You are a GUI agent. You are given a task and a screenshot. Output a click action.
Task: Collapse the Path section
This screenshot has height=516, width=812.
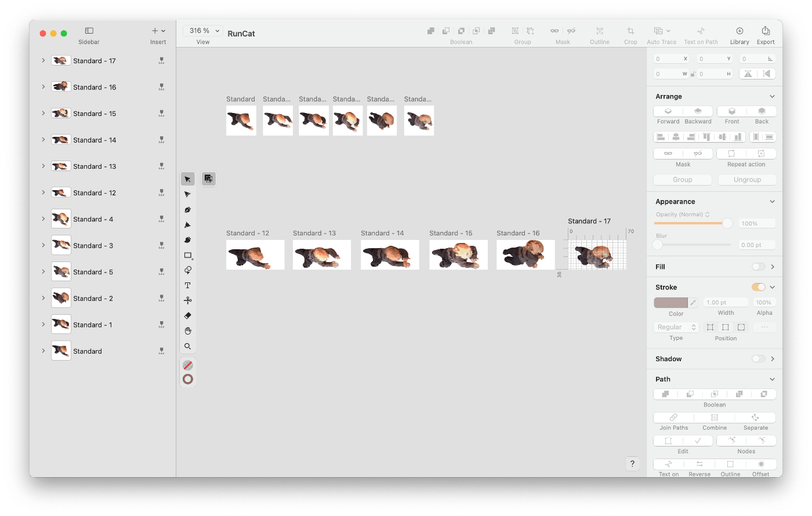(x=772, y=379)
